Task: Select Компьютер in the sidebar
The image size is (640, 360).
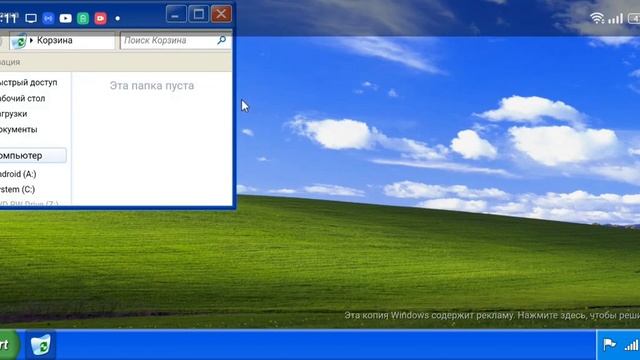Action: point(33,156)
